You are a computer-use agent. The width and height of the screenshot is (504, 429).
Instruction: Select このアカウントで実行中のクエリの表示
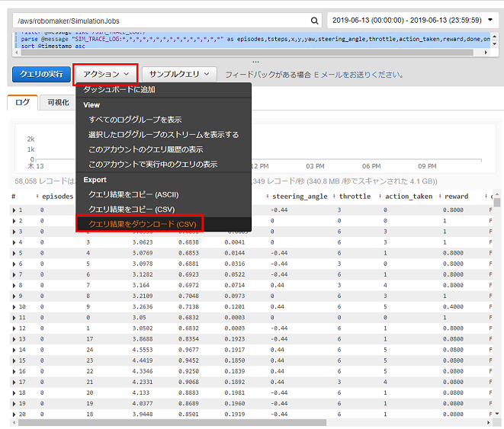[x=152, y=164]
